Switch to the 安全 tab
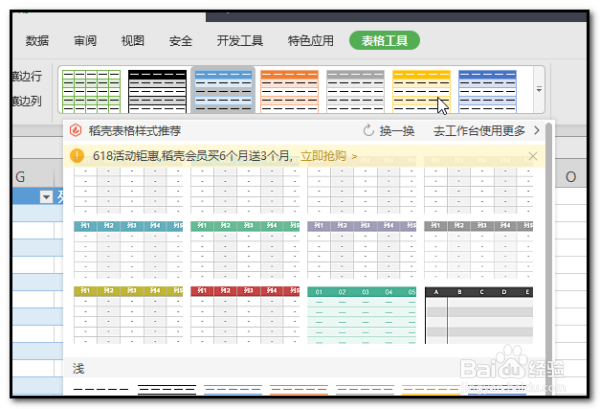The image size is (600, 409). (181, 41)
